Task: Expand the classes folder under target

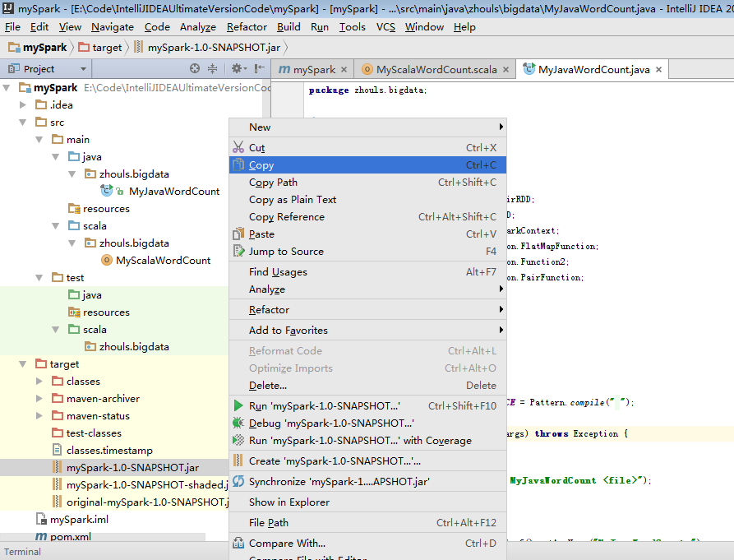Action: [x=39, y=381]
